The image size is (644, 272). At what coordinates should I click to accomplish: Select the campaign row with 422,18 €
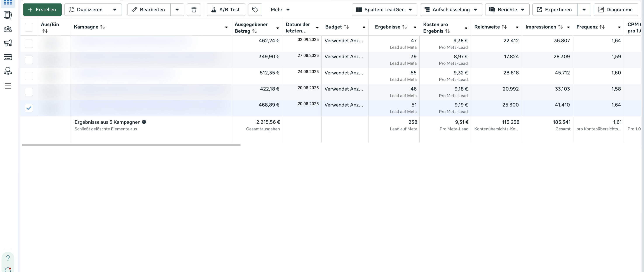click(x=29, y=92)
